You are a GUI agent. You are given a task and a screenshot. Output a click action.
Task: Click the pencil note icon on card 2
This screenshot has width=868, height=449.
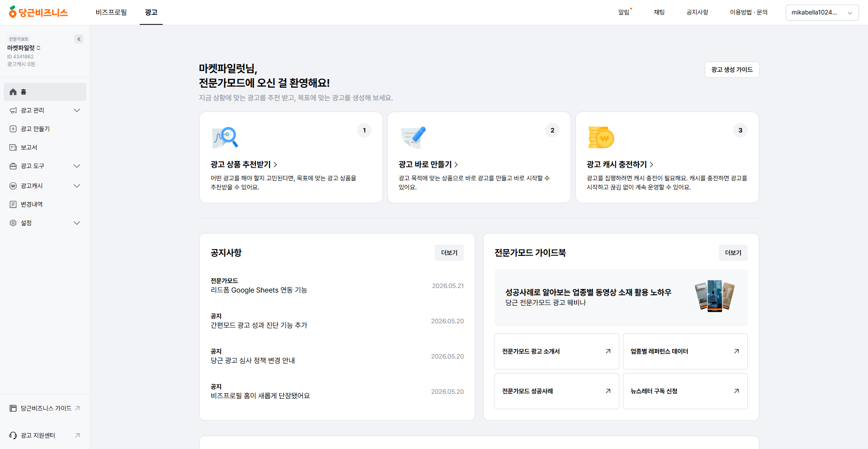(x=413, y=137)
